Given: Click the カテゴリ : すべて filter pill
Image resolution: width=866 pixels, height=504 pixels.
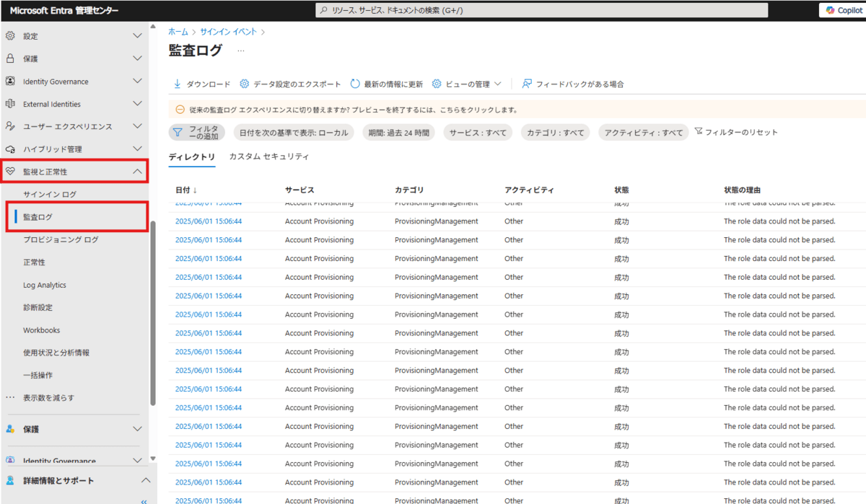Looking at the screenshot, I should [555, 133].
